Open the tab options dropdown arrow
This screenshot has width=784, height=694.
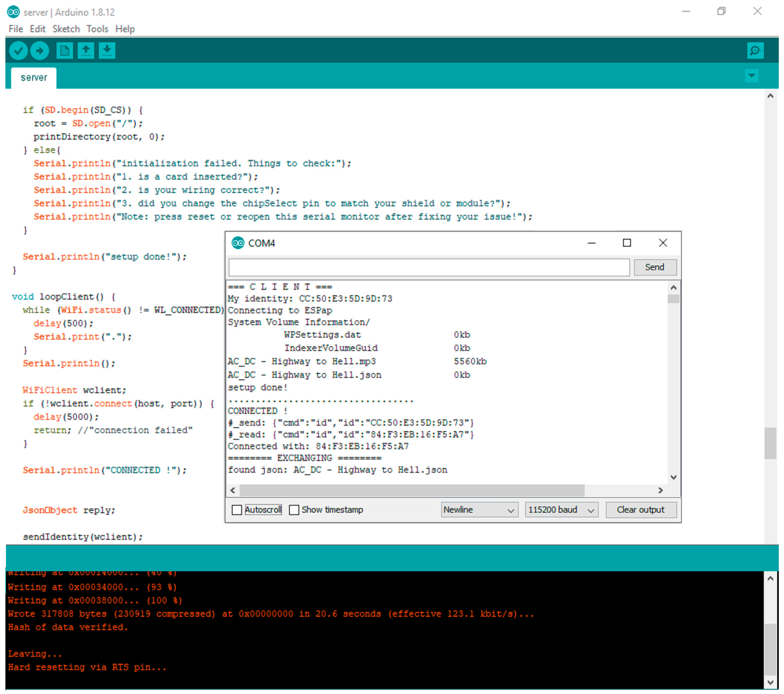pos(751,76)
